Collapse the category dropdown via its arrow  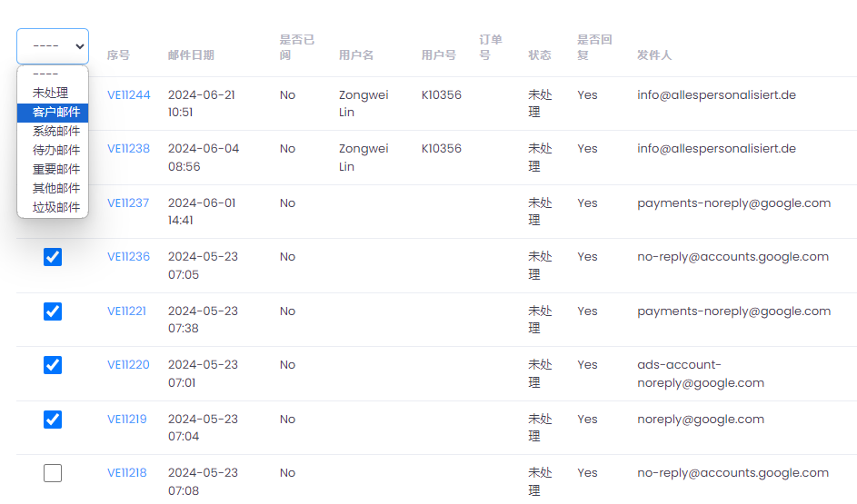[79, 46]
